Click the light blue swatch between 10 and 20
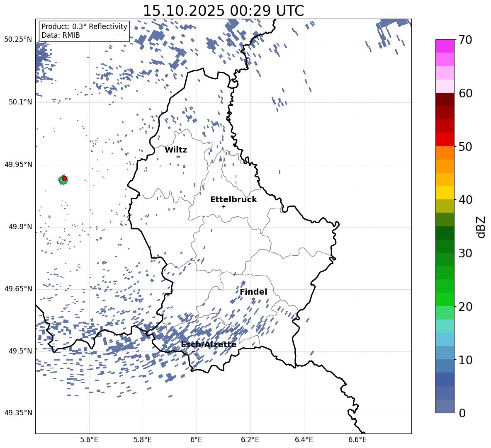 pos(445,339)
